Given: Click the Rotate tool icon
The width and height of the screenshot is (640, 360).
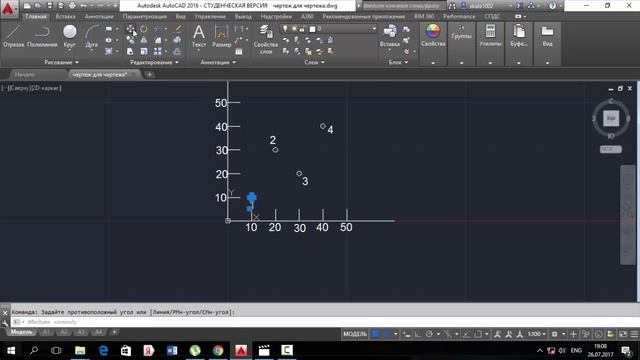Looking at the screenshot, I should (x=144, y=29).
